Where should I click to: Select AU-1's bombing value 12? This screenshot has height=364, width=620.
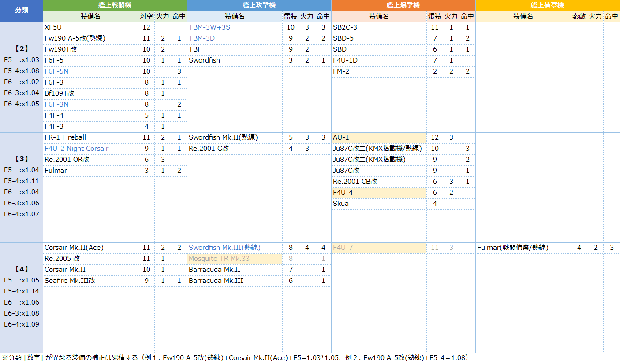pyautogui.click(x=435, y=137)
